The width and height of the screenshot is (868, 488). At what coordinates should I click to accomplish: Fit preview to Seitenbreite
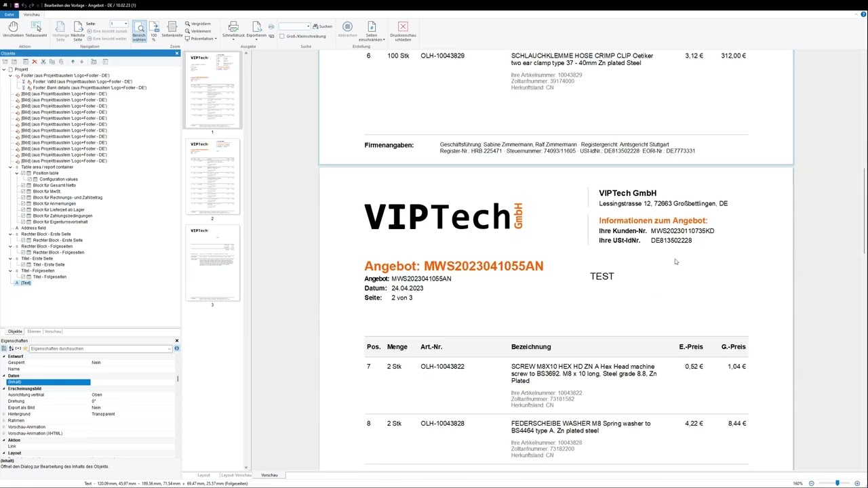(x=172, y=30)
